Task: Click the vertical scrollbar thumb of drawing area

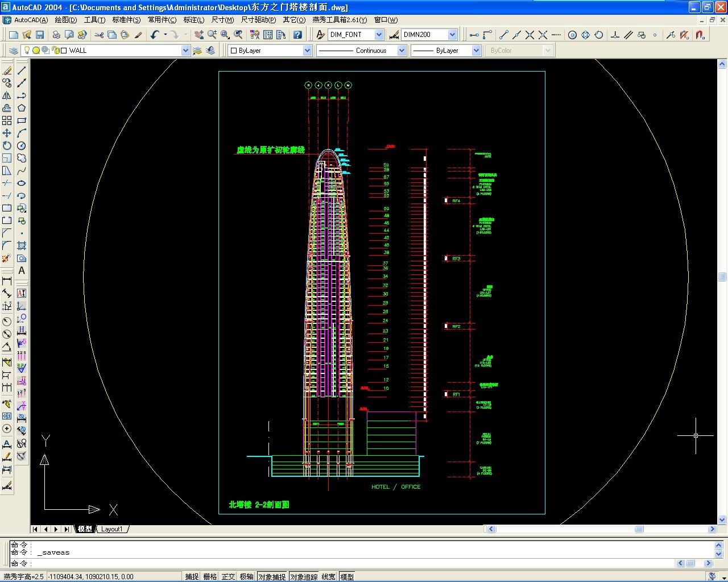Action: (x=722, y=277)
